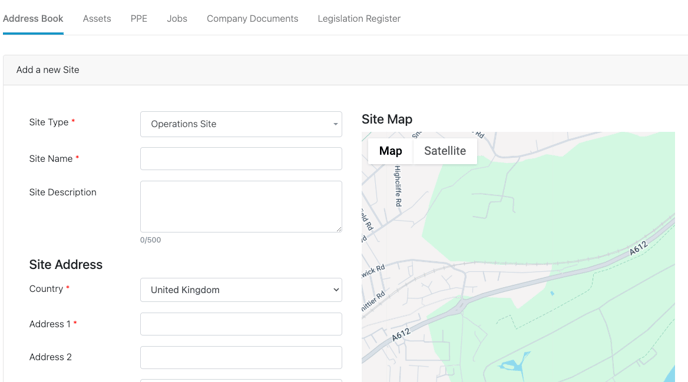The height and width of the screenshot is (382, 688).
Task: Click the Site Type label
Action: click(x=49, y=122)
